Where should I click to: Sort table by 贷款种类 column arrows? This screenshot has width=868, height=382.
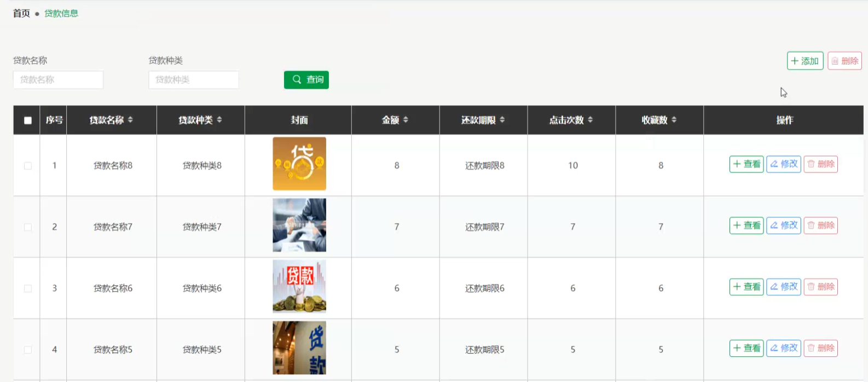coord(219,120)
